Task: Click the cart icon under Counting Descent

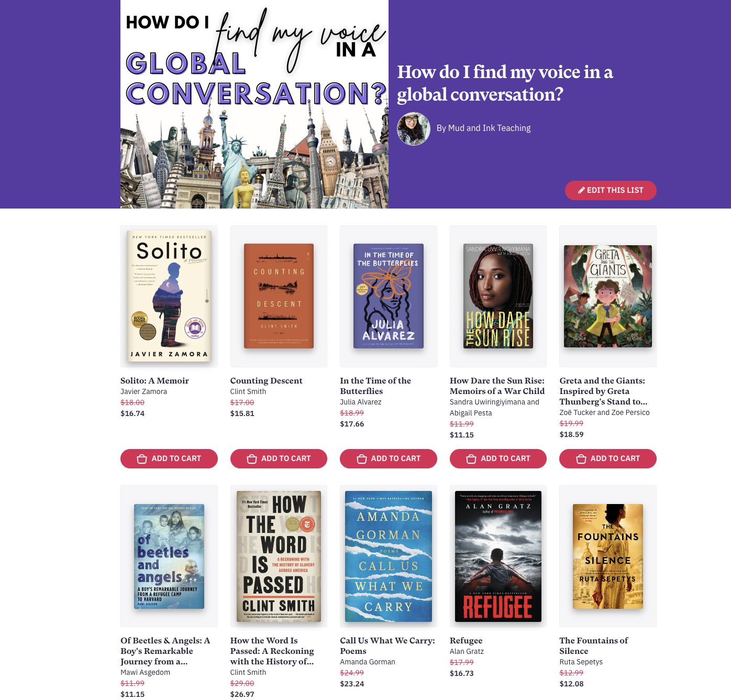Action: [x=252, y=459]
